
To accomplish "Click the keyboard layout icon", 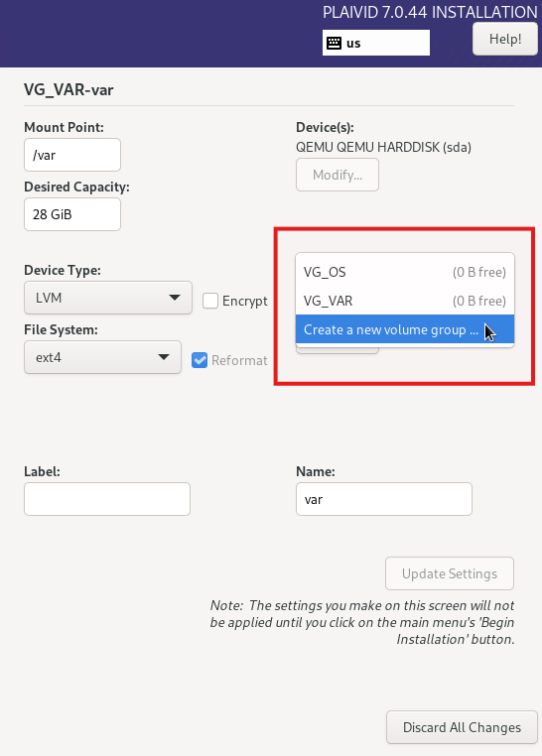I will (x=334, y=43).
